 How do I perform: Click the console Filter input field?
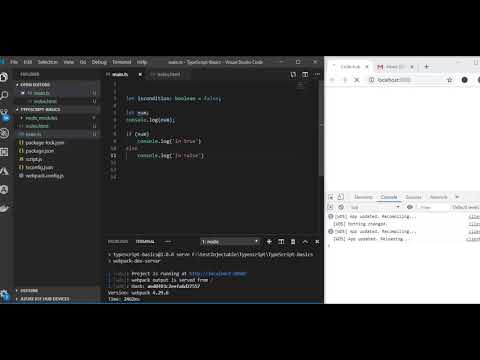coord(432,207)
